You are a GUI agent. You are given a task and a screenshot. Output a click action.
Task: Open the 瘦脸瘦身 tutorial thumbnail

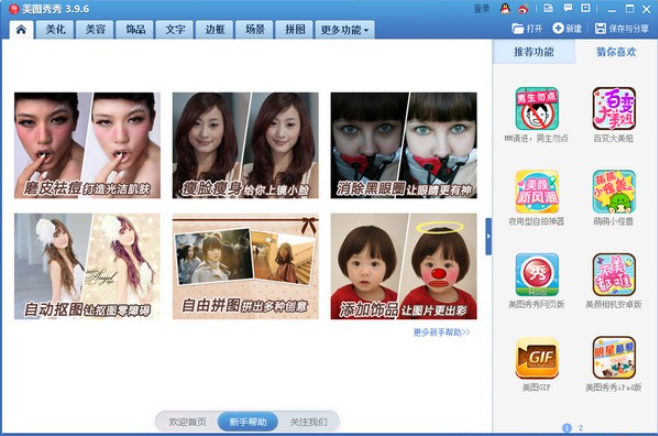[x=245, y=145]
